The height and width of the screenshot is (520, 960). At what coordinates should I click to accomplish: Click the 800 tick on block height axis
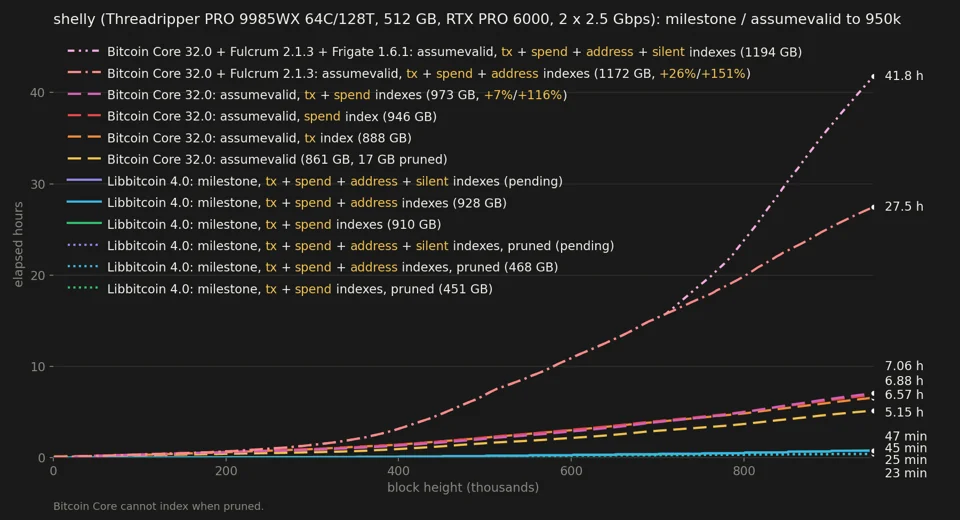point(744,471)
